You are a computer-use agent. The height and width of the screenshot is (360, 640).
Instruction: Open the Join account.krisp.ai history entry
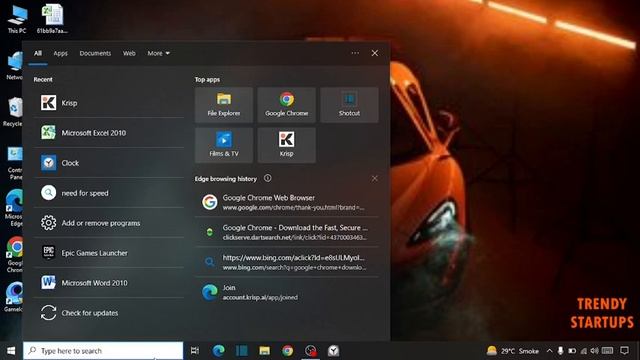287,292
